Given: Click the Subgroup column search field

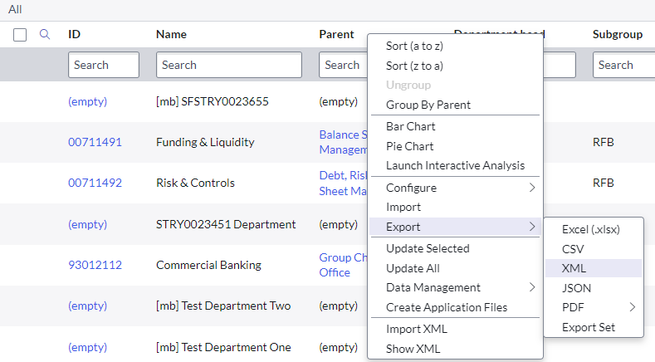Looking at the screenshot, I should (x=624, y=65).
